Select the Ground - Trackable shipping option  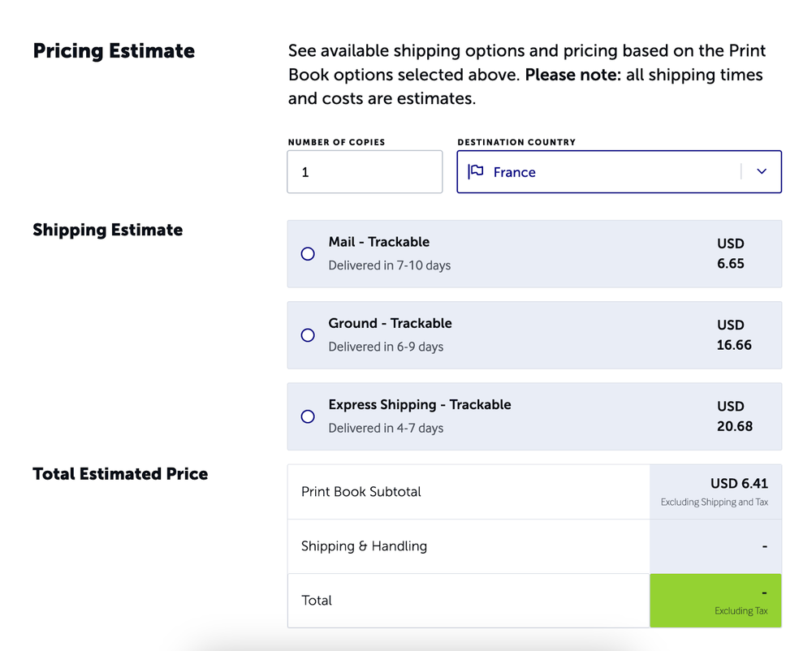point(307,334)
